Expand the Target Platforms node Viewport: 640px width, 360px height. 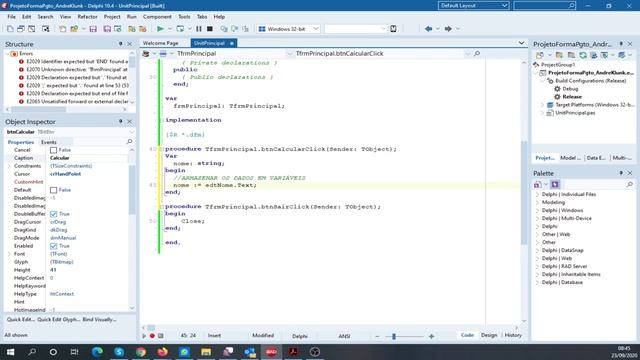(x=542, y=105)
